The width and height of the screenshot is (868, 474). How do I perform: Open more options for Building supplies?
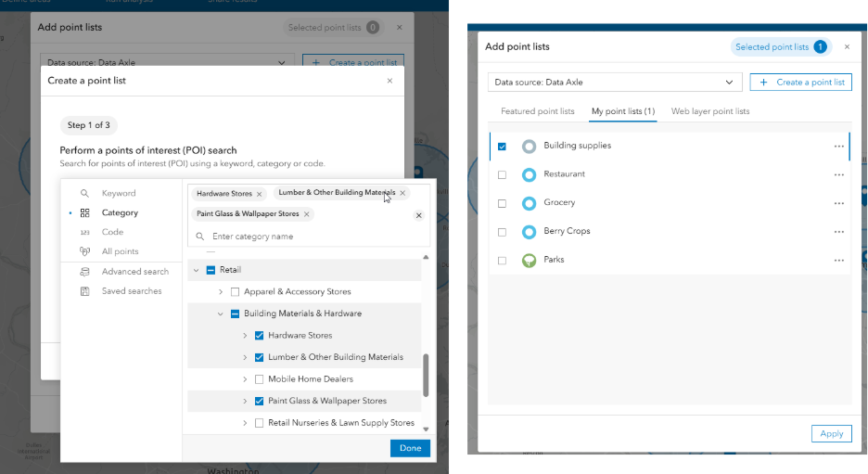(x=839, y=147)
